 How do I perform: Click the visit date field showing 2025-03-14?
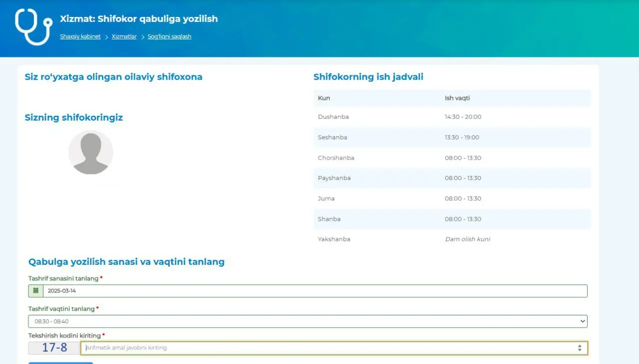click(x=315, y=291)
